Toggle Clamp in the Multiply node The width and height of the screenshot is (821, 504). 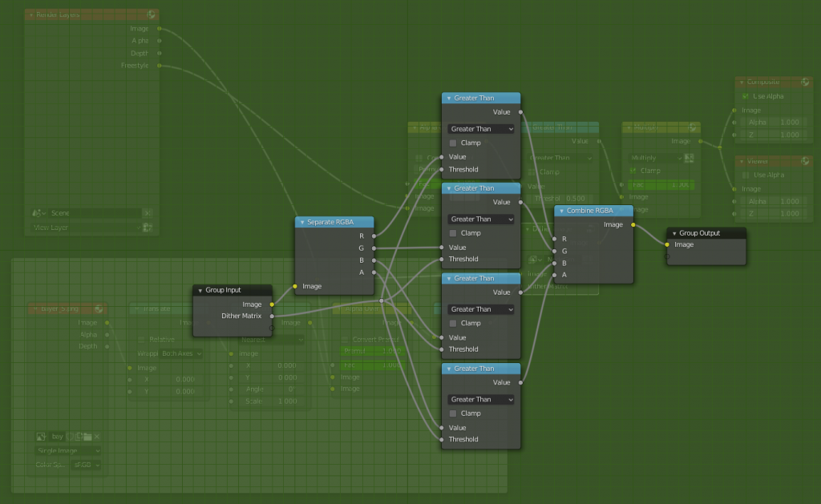pyautogui.click(x=633, y=171)
